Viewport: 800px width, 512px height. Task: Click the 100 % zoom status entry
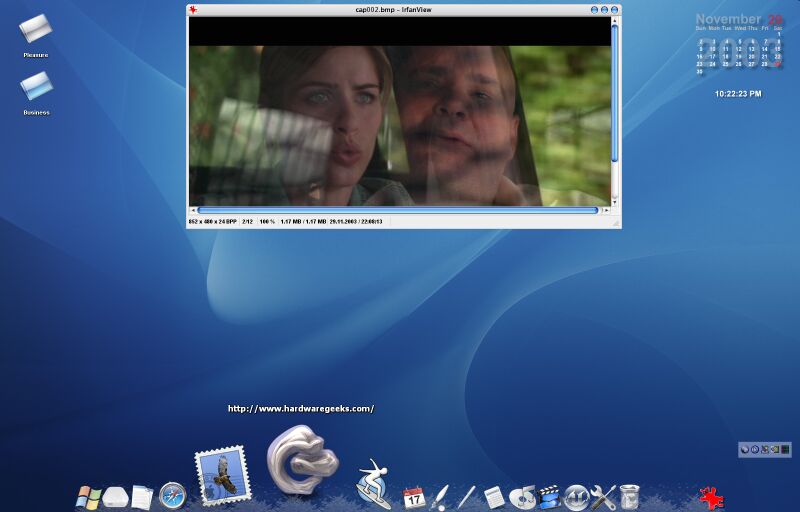pos(267,222)
